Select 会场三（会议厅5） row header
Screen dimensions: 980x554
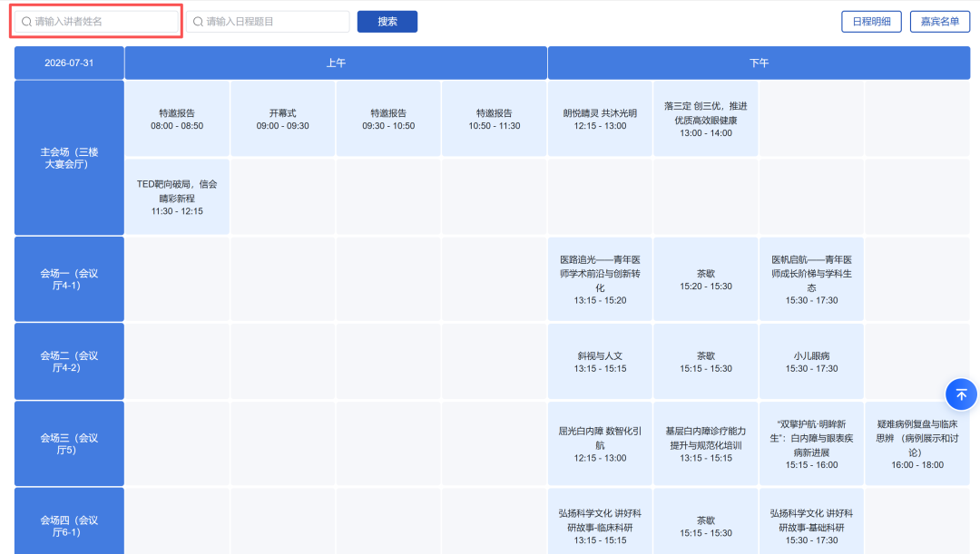pos(69,443)
